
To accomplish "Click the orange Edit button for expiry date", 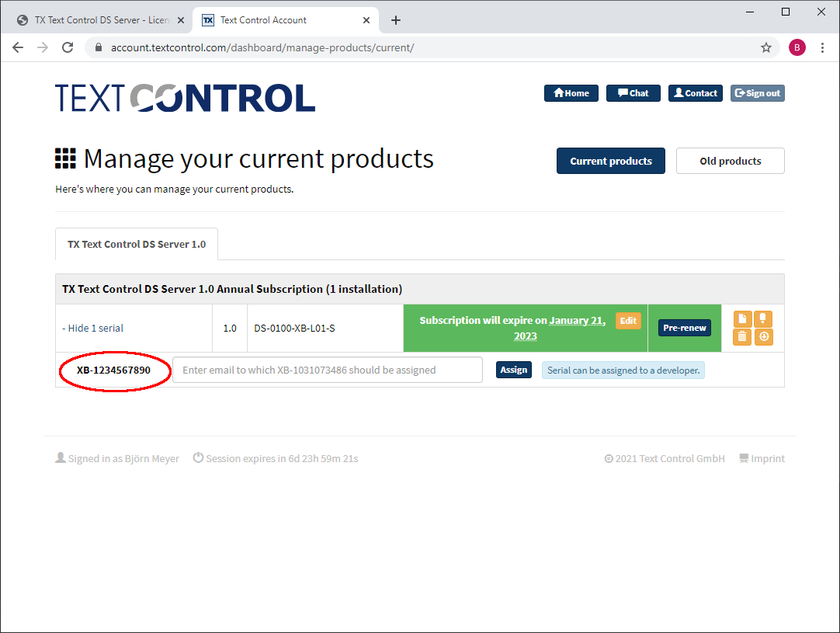I will click(628, 321).
